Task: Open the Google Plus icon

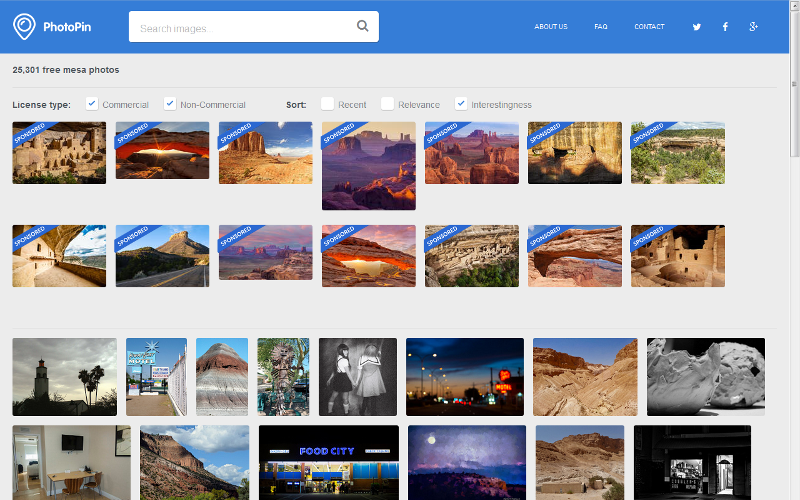Action: [x=754, y=27]
